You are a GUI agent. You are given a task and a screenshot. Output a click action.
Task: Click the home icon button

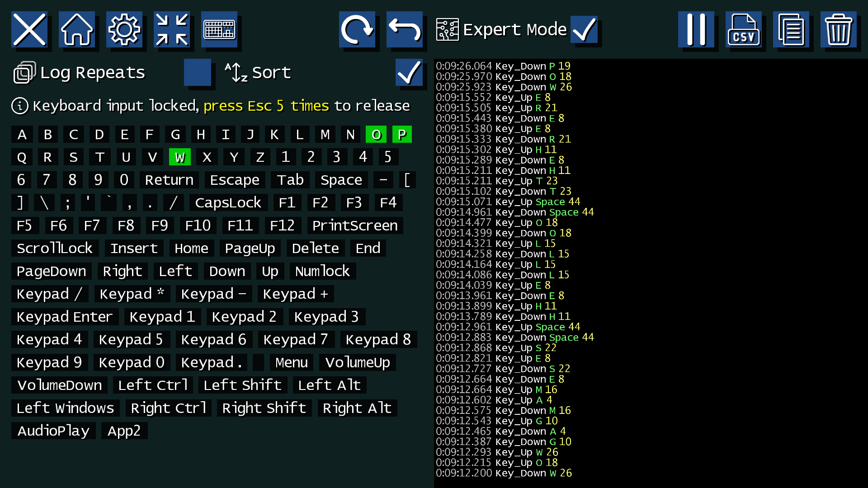(77, 29)
